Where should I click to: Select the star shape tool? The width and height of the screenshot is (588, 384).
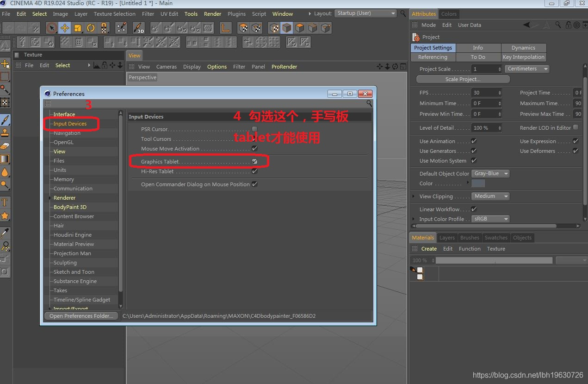pyautogui.click(x=5, y=215)
